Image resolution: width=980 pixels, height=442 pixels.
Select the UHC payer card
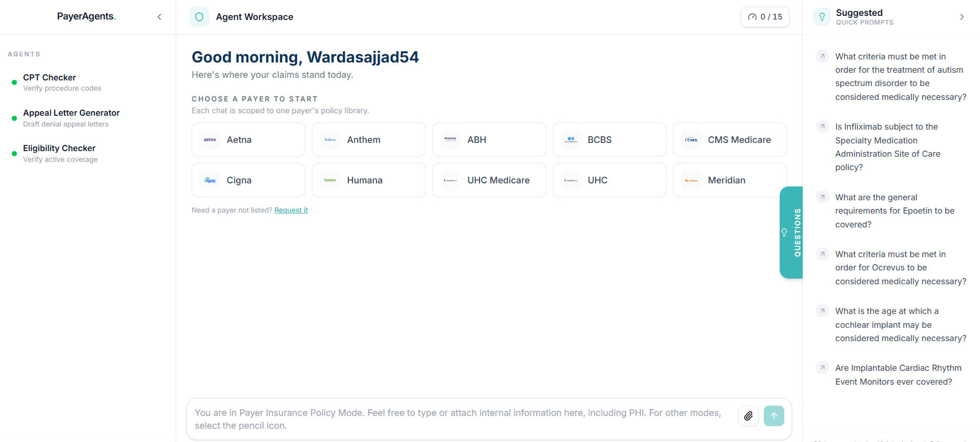pyautogui.click(x=610, y=180)
